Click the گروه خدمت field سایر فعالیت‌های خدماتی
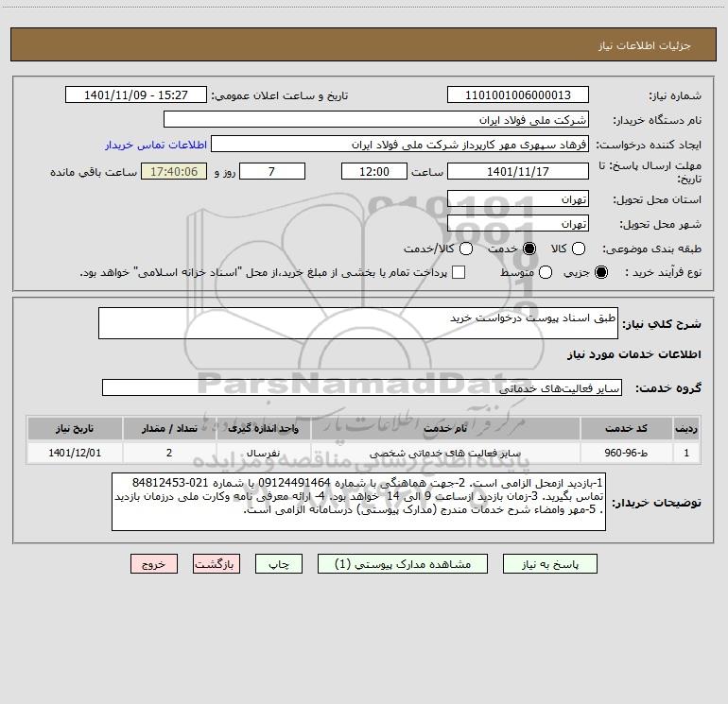The width and height of the screenshot is (728, 704). (362, 387)
